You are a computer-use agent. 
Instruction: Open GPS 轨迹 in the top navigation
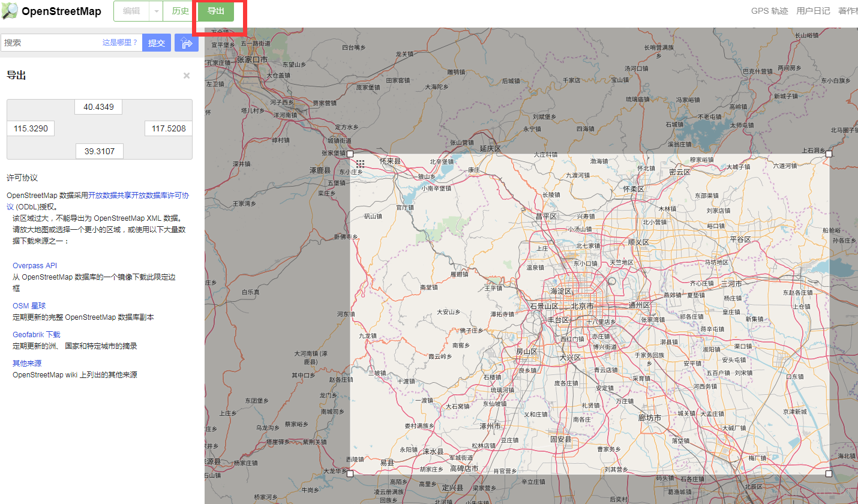[x=769, y=11]
